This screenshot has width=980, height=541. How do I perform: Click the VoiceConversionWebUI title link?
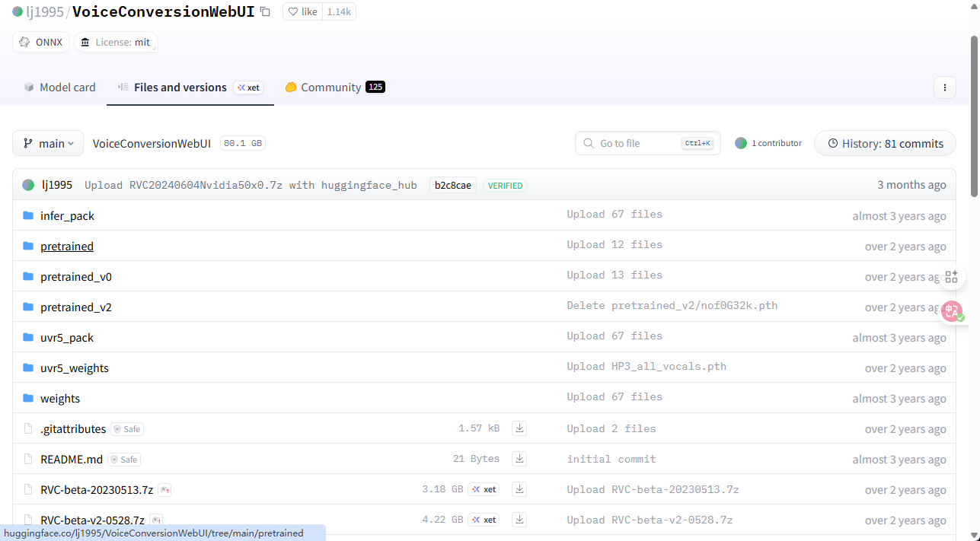coord(164,11)
